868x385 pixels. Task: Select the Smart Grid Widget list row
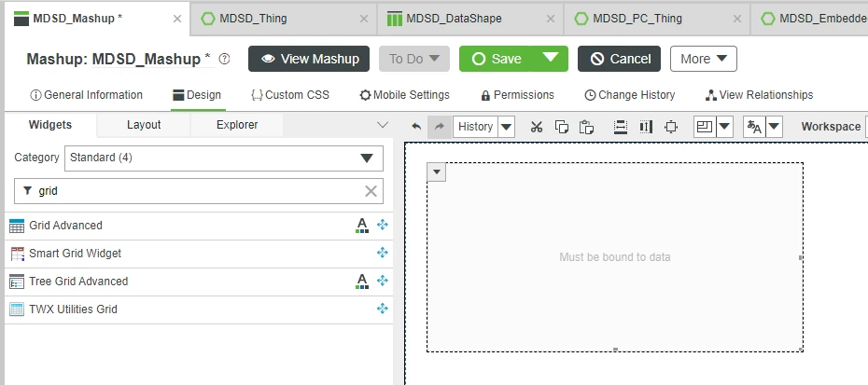tap(198, 254)
